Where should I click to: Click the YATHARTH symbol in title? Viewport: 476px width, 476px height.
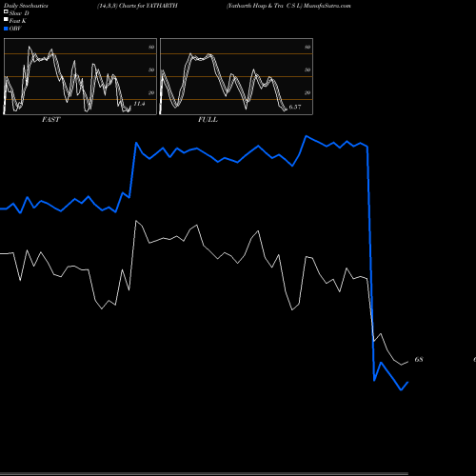[162, 6]
